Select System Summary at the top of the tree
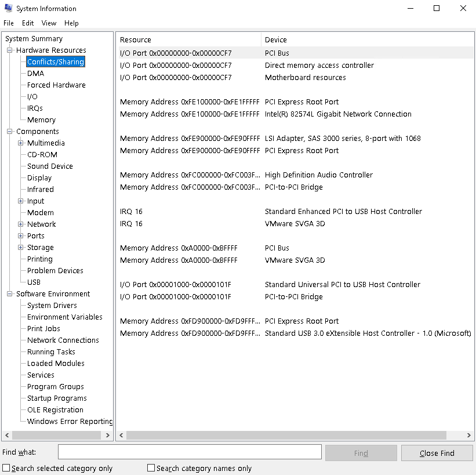The image size is (476, 475). (x=34, y=38)
